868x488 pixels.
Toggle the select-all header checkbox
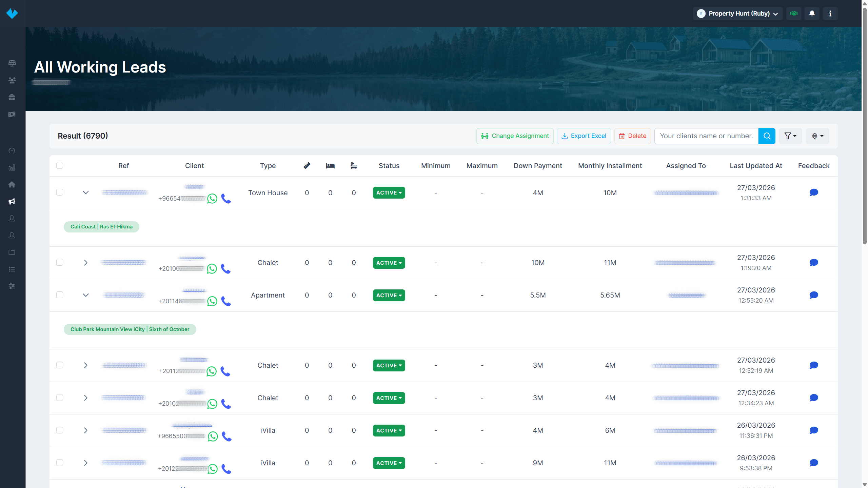click(x=60, y=165)
